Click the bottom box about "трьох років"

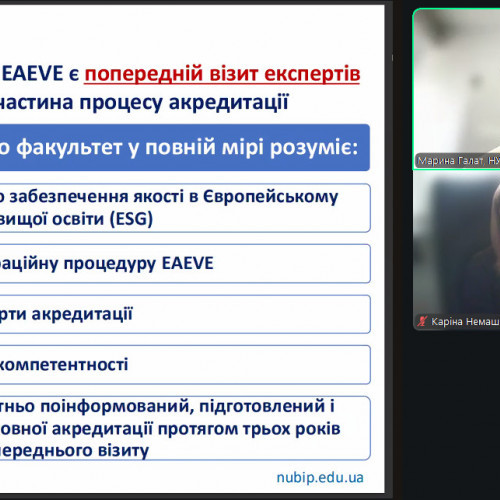click(x=185, y=428)
